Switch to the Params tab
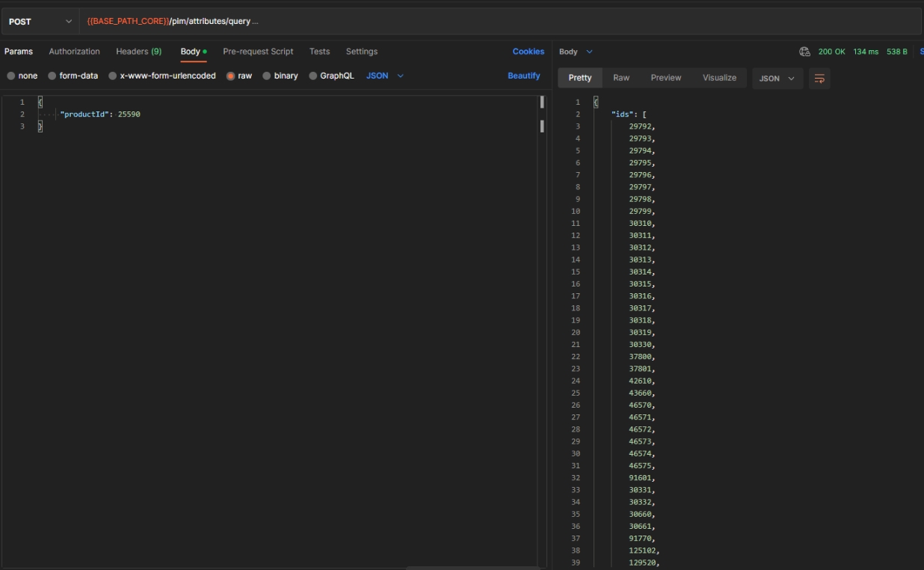924x570 pixels. pyautogui.click(x=19, y=52)
